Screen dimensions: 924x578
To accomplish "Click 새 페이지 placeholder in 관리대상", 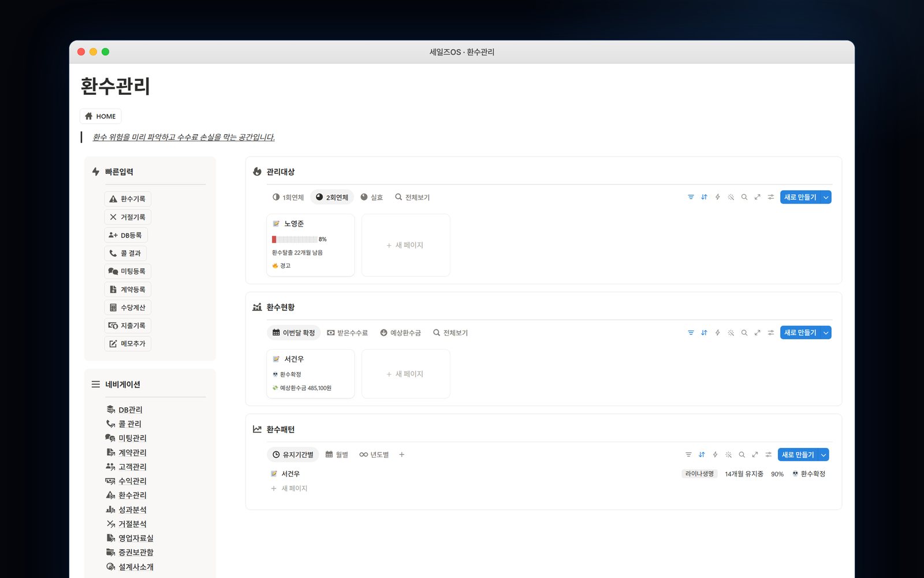I will pos(406,245).
